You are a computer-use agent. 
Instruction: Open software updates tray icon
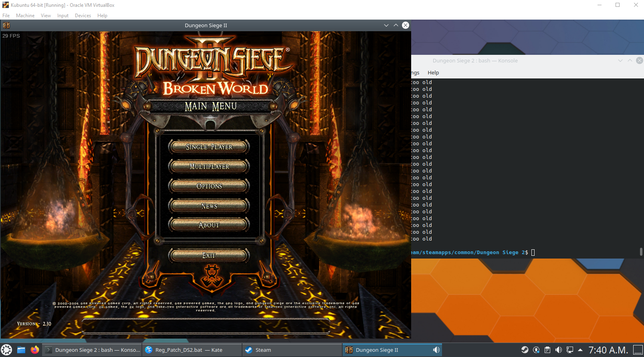[x=536, y=350]
